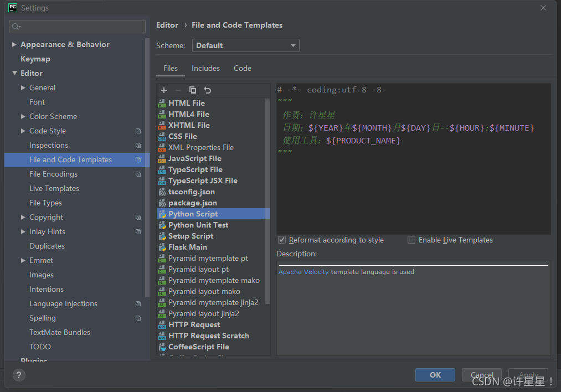Switch to the Includes tab
This screenshot has width=561, height=392.
pos(205,68)
